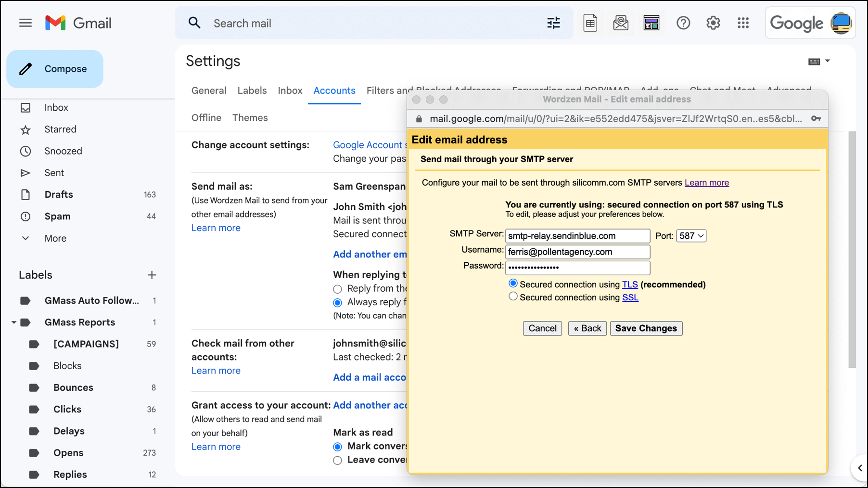The width and height of the screenshot is (868, 488).
Task: Collapse the GMass Reports label tree
Action: tap(13, 322)
